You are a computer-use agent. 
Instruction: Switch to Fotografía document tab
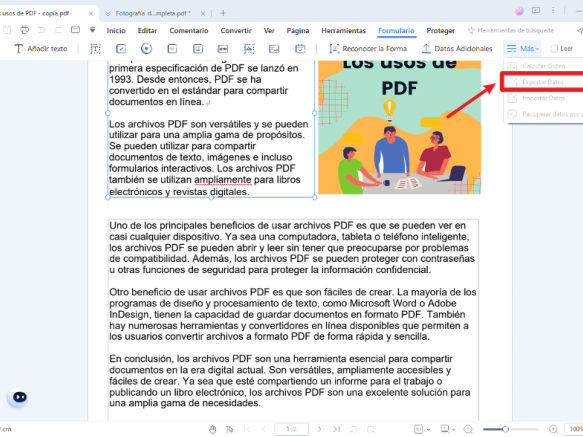(152, 13)
